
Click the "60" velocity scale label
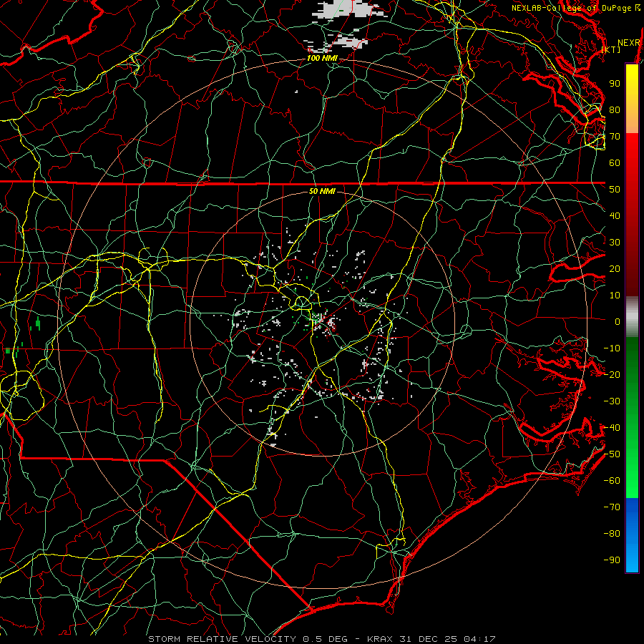coord(615,163)
